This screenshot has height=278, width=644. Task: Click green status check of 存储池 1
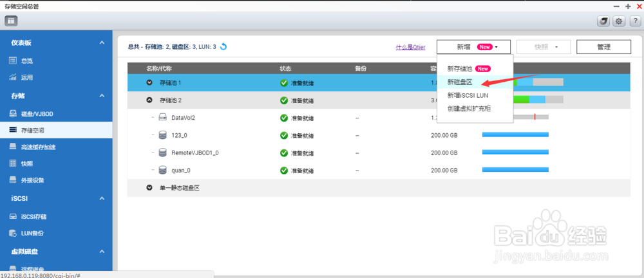[283, 83]
